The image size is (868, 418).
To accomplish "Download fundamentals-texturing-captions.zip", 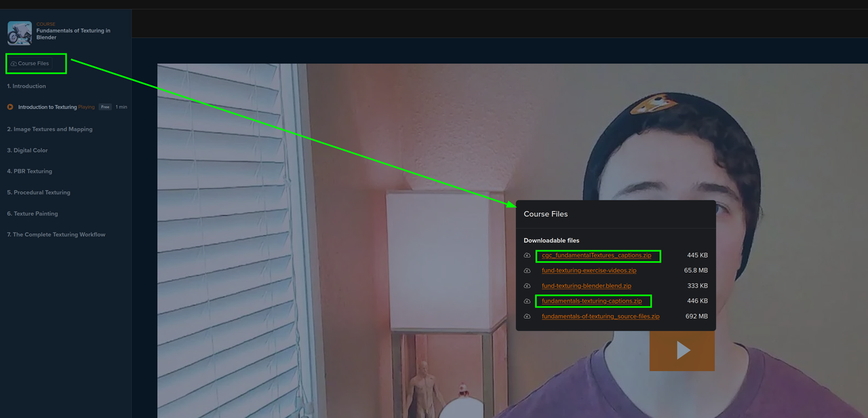I will pyautogui.click(x=591, y=301).
